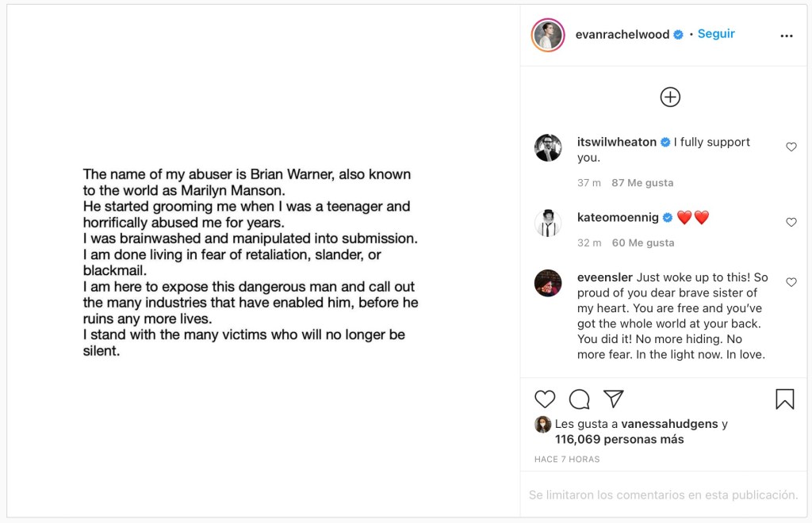Like kateomoennig's comment with its heart

(791, 223)
